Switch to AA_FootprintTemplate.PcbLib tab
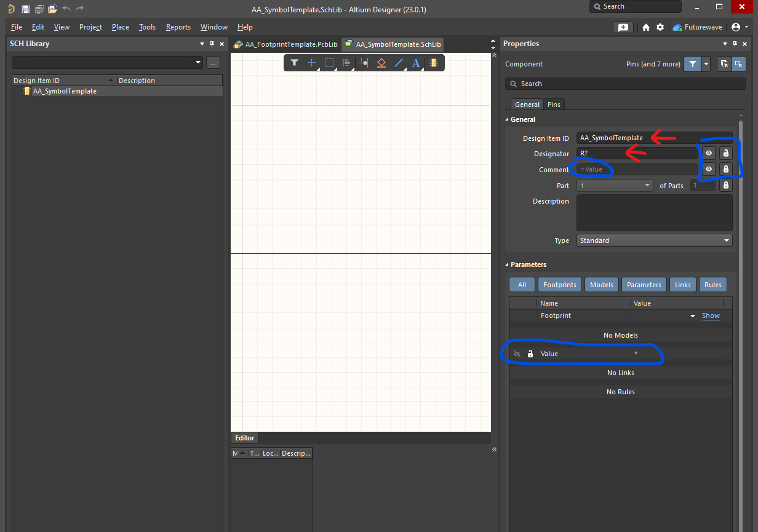The width and height of the screenshot is (758, 532). point(286,44)
